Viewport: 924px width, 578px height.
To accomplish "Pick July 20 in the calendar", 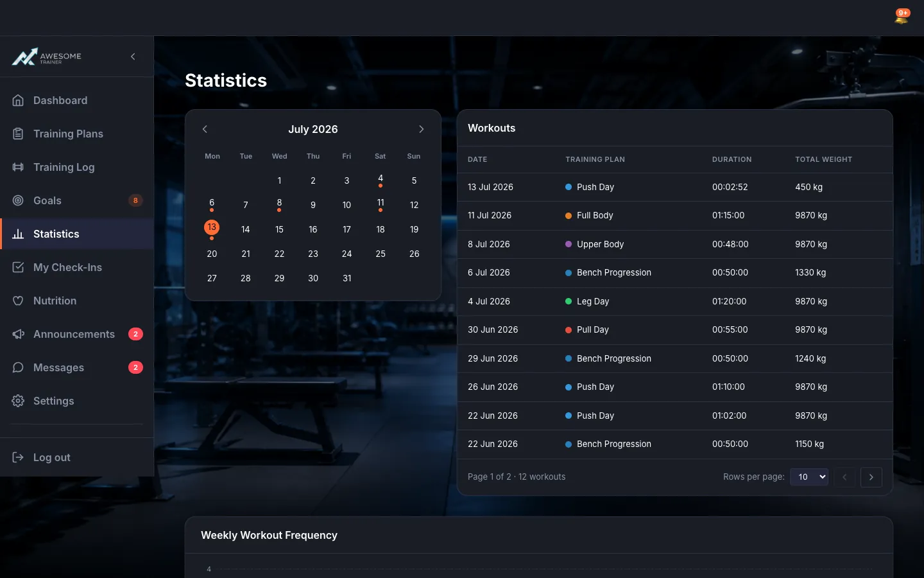I will click(212, 254).
